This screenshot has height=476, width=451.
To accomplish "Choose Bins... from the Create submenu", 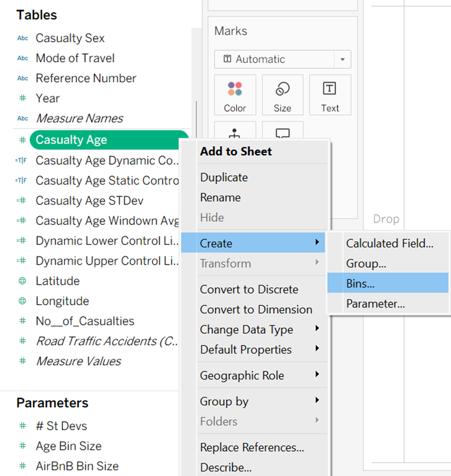I will [360, 283].
